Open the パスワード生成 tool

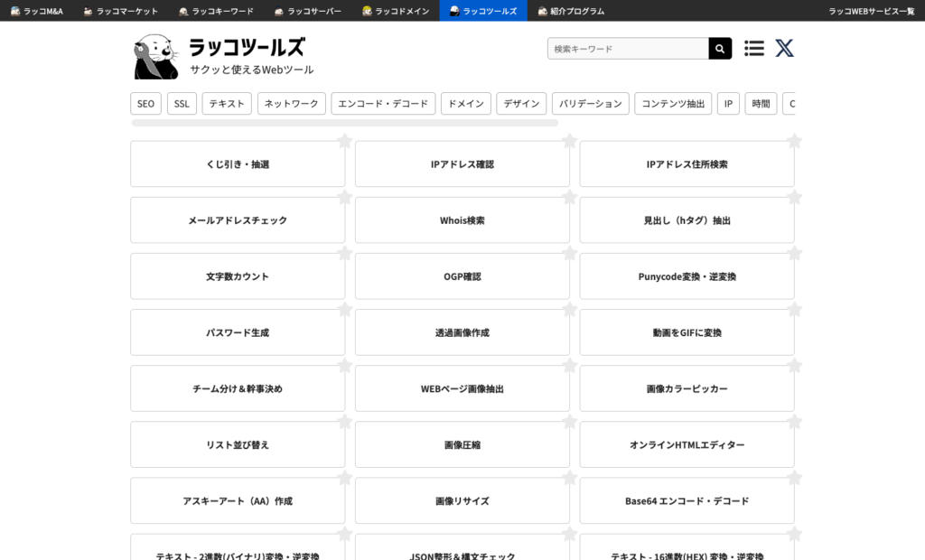238,332
